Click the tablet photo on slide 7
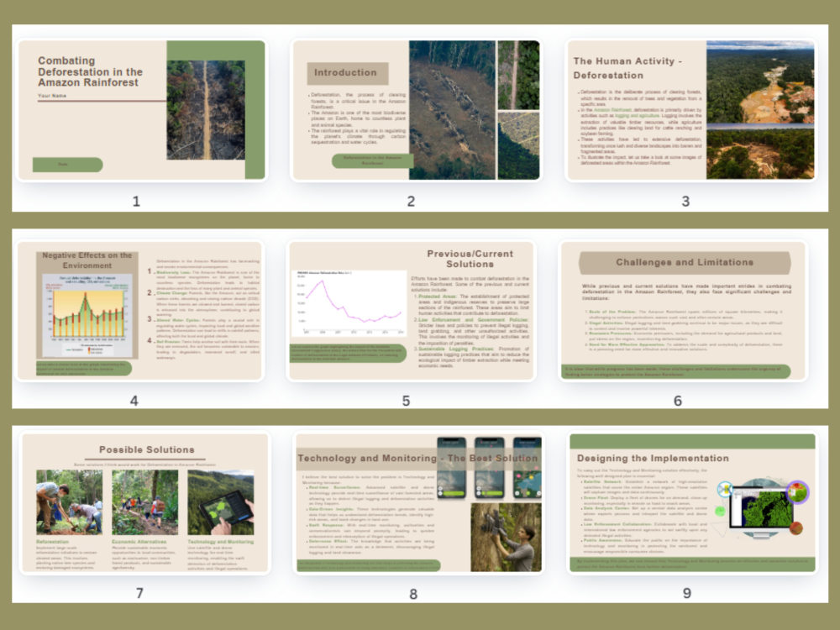 [221, 502]
